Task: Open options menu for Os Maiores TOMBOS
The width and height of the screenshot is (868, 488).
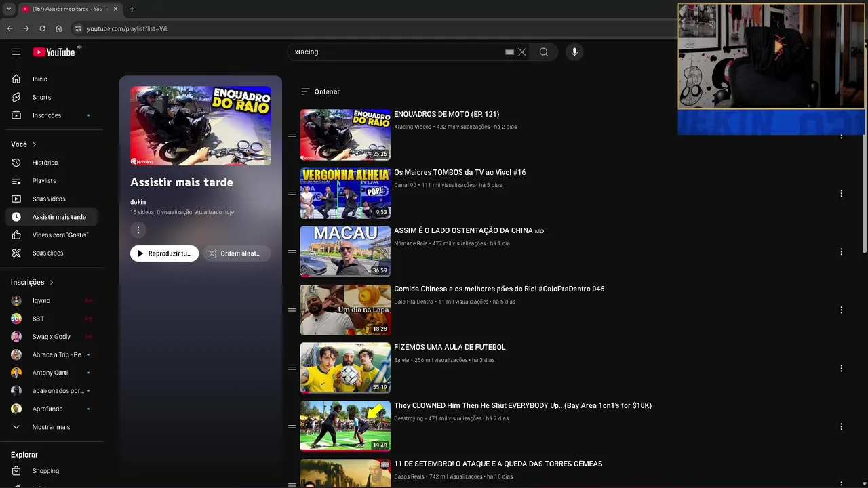Action: (841, 193)
